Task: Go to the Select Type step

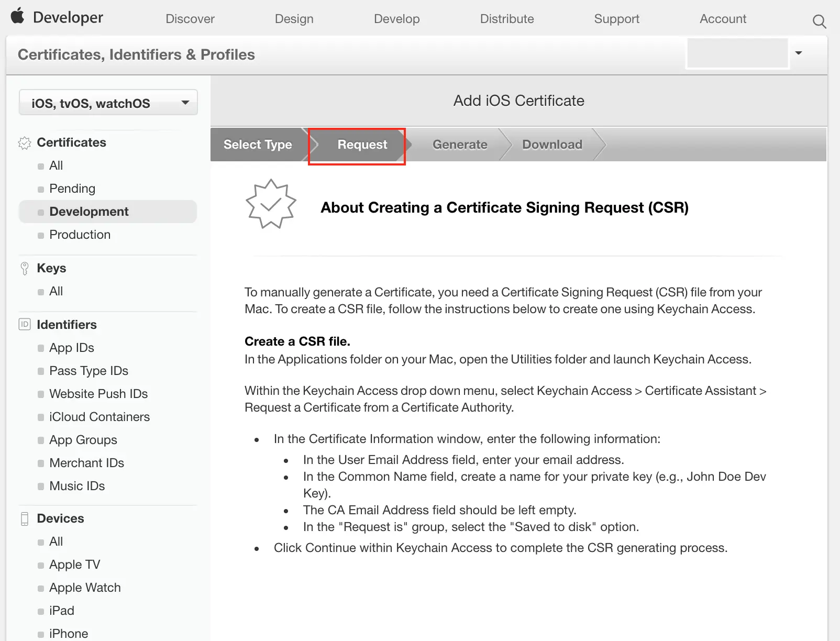Action: pos(258,145)
